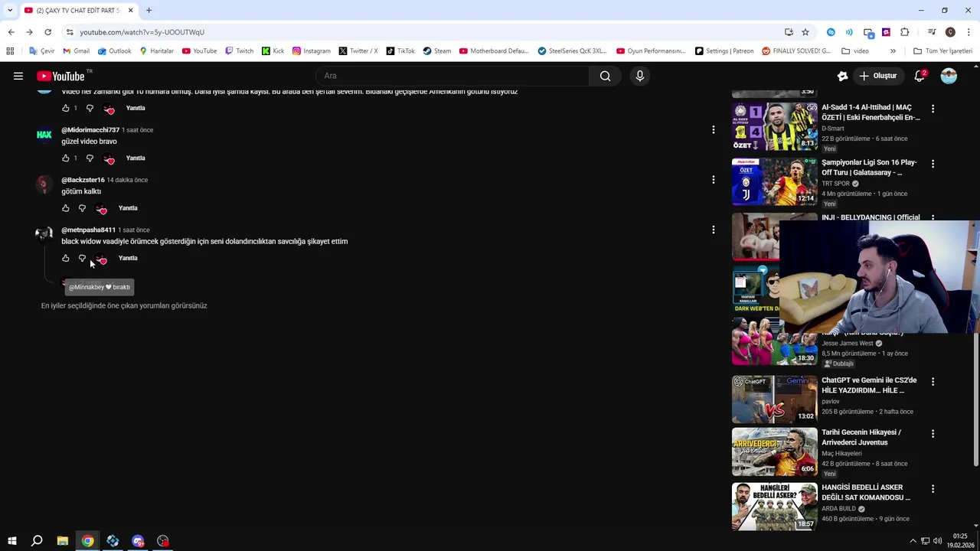Show hidden system tray icons
This screenshot has width=980, height=551.
[x=913, y=541]
